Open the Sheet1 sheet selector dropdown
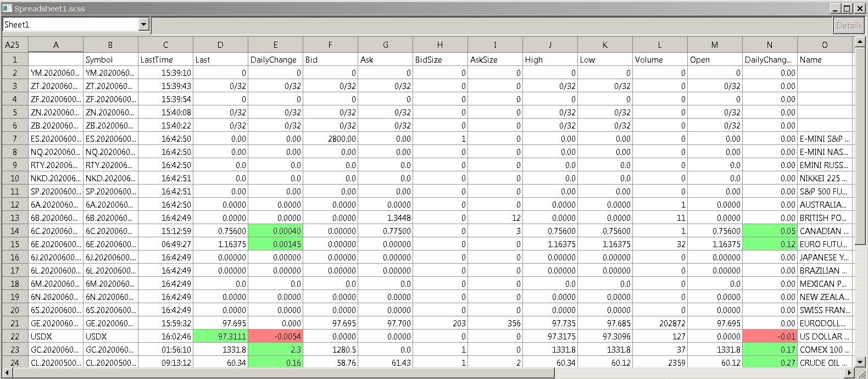Screen dimensions: 868x379 pos(144,25)
